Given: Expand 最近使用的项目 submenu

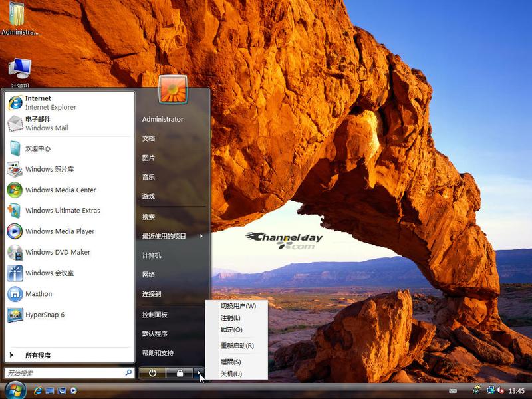Looking at the screenshot, I should point(173,236).
